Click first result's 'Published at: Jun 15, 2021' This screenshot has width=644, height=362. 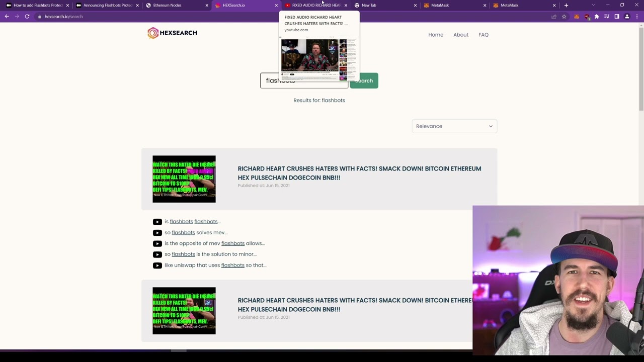264,186
